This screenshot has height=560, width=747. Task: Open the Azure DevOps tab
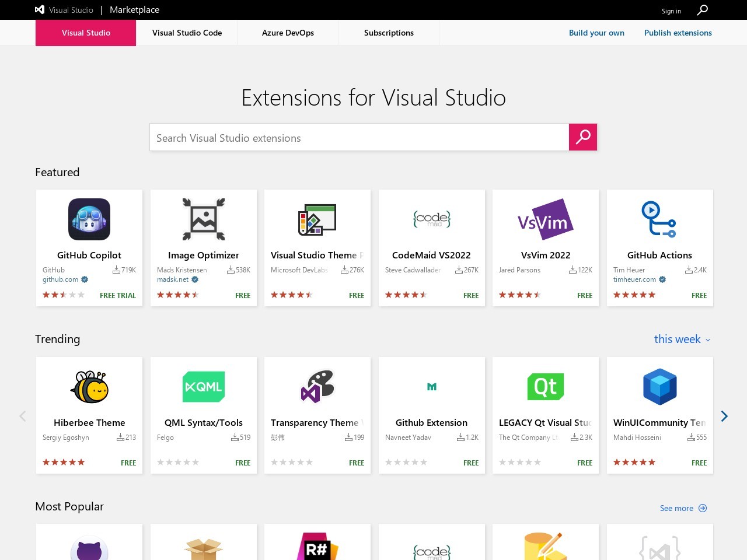pos(288,33)
